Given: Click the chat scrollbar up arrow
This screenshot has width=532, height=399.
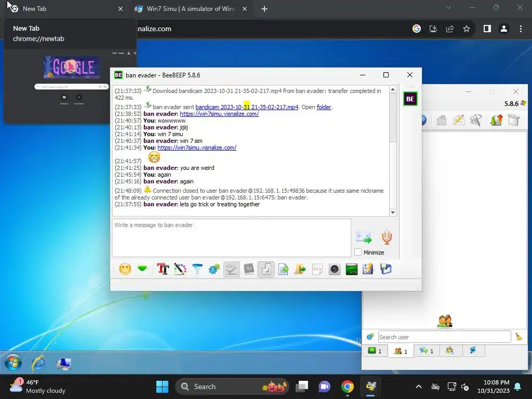Looking at the screenshot, I should (393, 89).
